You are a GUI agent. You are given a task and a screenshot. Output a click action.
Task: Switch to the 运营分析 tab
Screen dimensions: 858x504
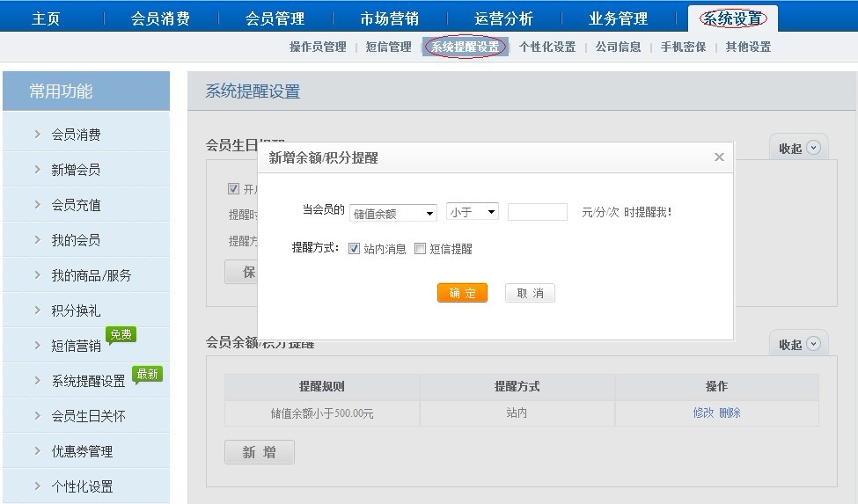[x=503, y=18]
